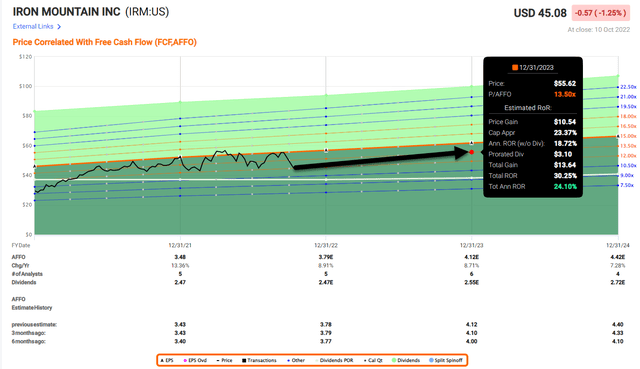
Task: Click the Chg/Yr value 13.36%
Action: [180, 266]
